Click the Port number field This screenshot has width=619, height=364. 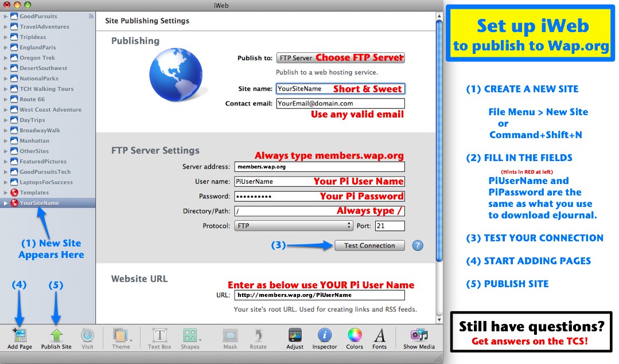[x=390, y=226]
